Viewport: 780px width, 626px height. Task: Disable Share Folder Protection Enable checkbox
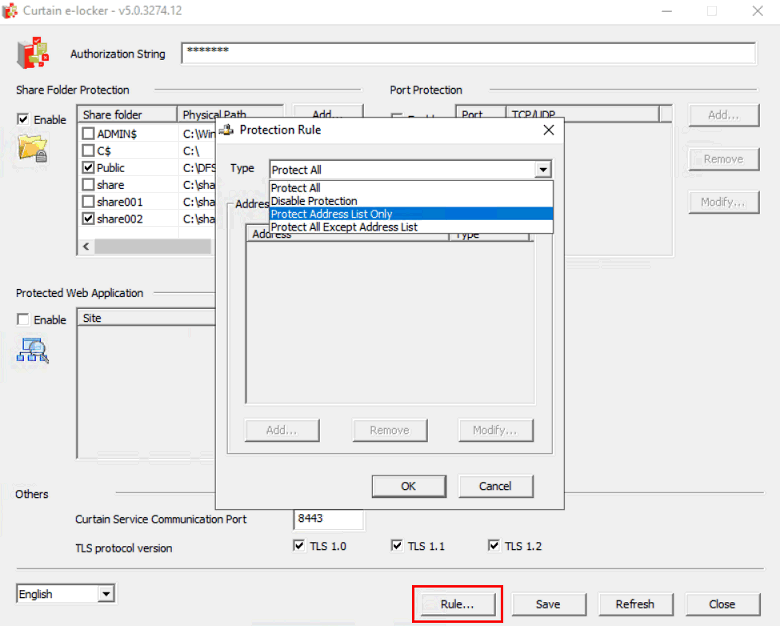click(x=23, y=120)
